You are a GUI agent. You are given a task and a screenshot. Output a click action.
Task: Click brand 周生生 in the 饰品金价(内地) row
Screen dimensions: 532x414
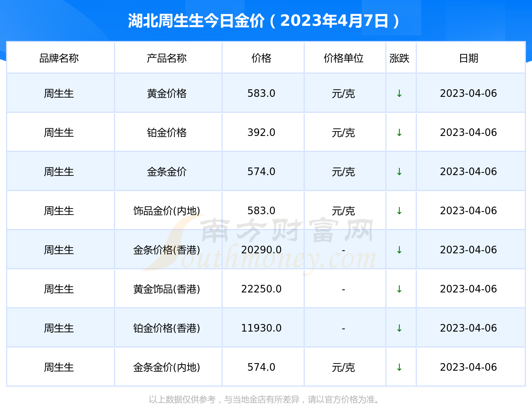point(59,211)
